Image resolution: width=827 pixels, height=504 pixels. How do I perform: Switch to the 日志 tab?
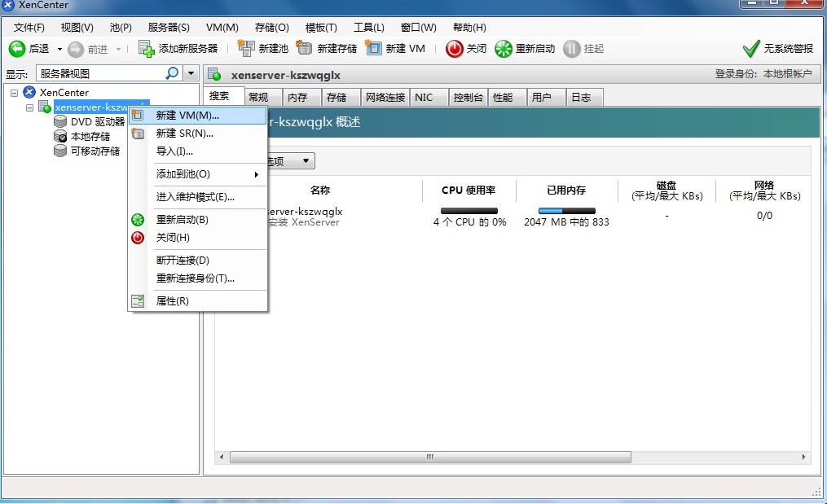(585, 97)
